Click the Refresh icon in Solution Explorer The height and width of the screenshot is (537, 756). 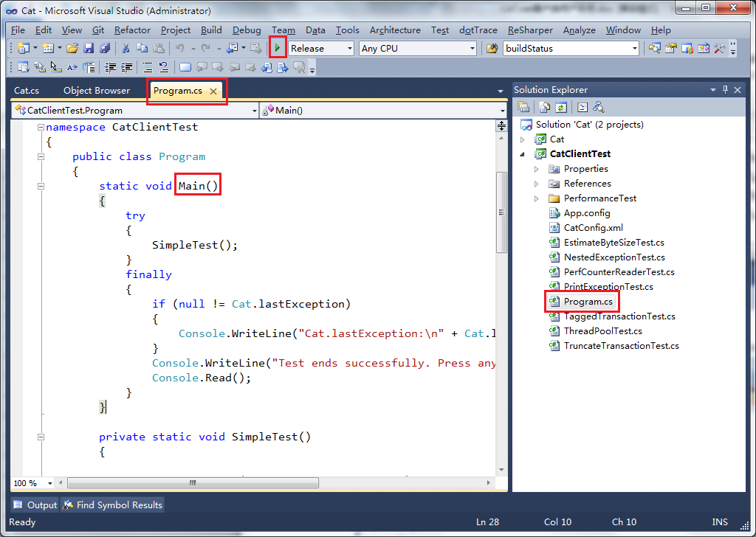click(x=561, y=107)
